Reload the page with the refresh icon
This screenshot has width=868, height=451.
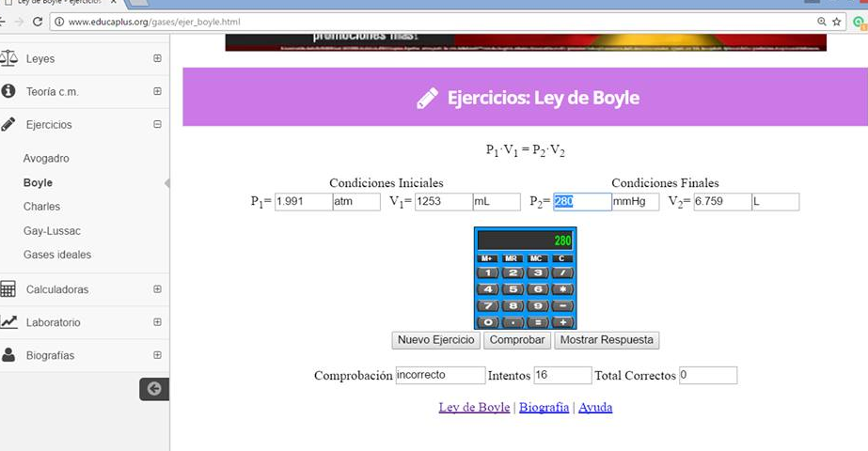pos(38,22)
